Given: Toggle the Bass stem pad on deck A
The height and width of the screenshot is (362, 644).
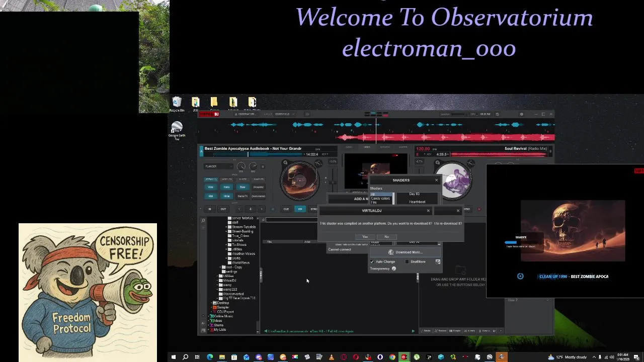Looking at the screenshot, I should click(x=243, y=187).
